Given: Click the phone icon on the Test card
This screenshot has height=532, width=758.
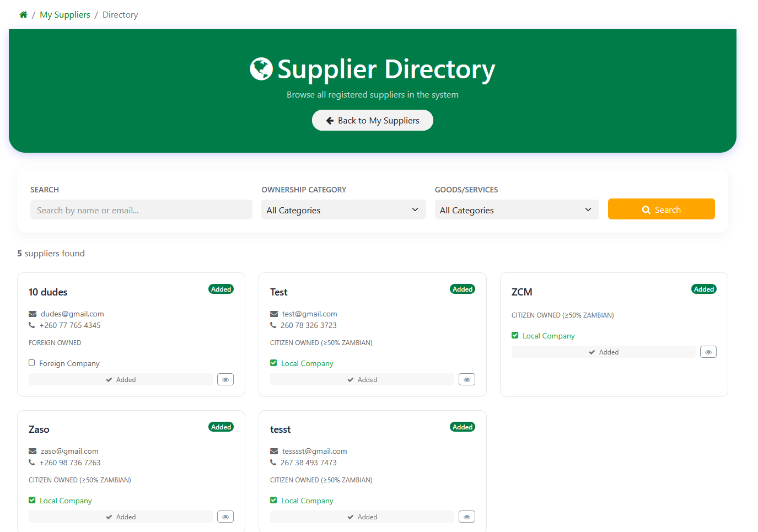Looking at the screenshot, I should click(x=273, y=325).
